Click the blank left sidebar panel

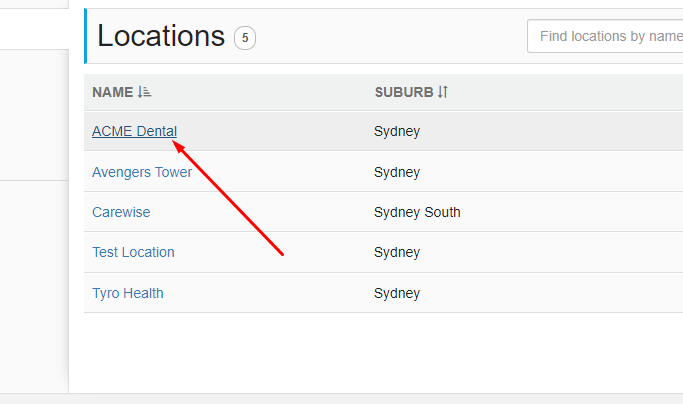34,114
